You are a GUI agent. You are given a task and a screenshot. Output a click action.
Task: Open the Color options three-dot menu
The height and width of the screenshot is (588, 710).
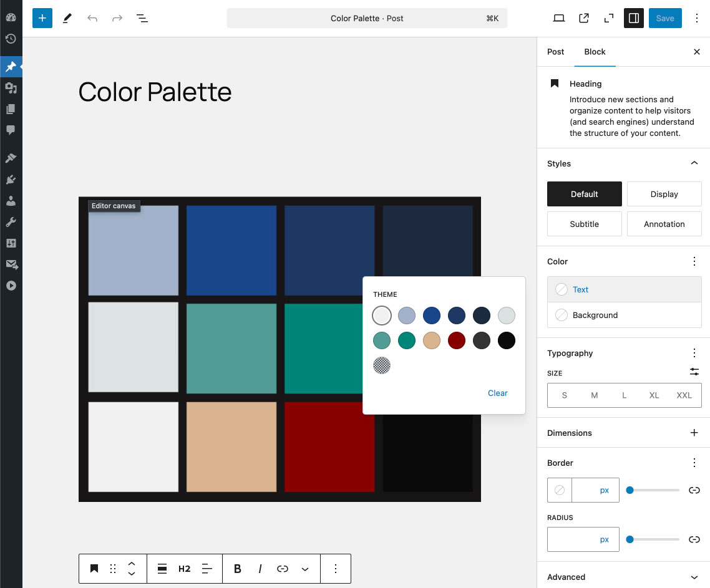694,261
